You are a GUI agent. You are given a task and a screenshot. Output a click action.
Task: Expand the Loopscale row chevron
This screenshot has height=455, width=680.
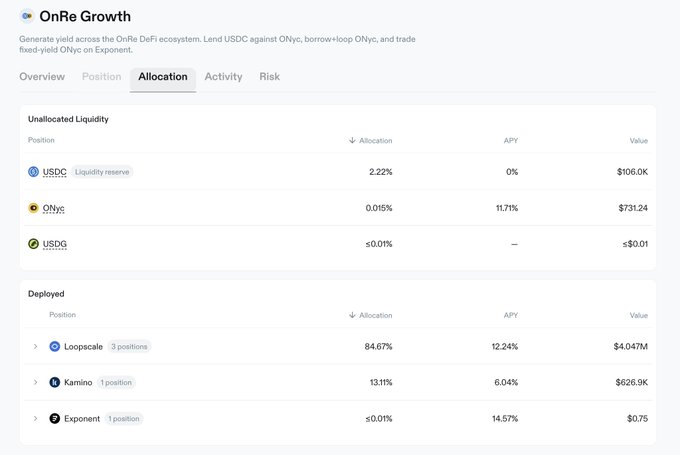36,346
